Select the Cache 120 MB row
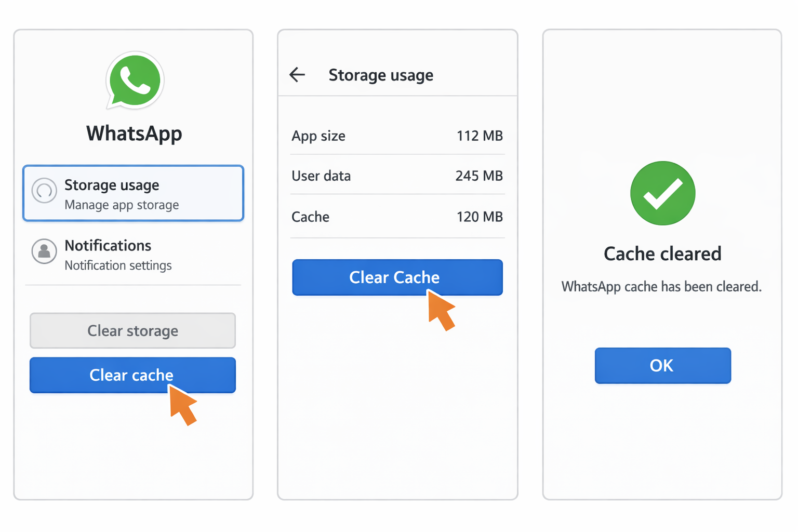 [397, 217]
